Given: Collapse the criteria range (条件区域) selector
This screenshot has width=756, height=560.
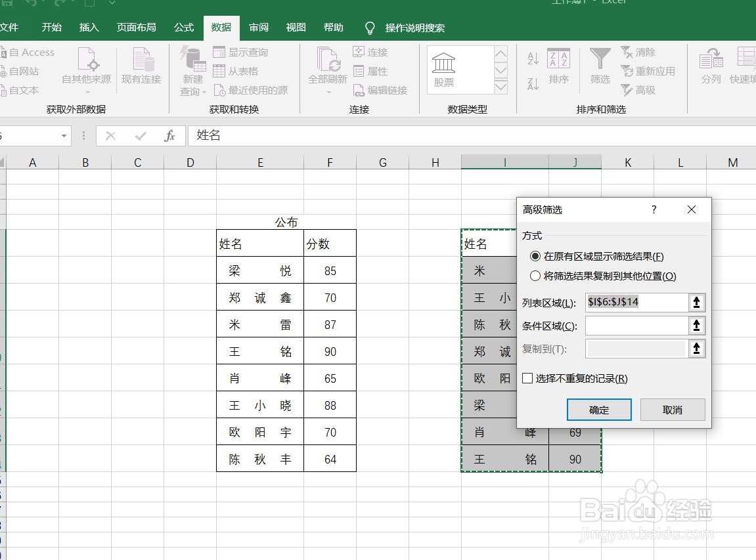Looking at the screenshot, I should pos(696,326).
